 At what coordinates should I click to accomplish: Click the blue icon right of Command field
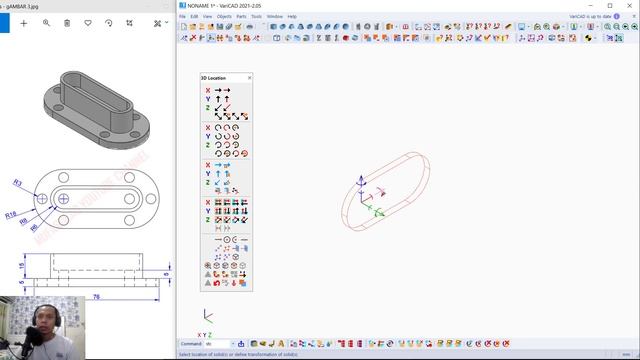(x=241, y=344)
